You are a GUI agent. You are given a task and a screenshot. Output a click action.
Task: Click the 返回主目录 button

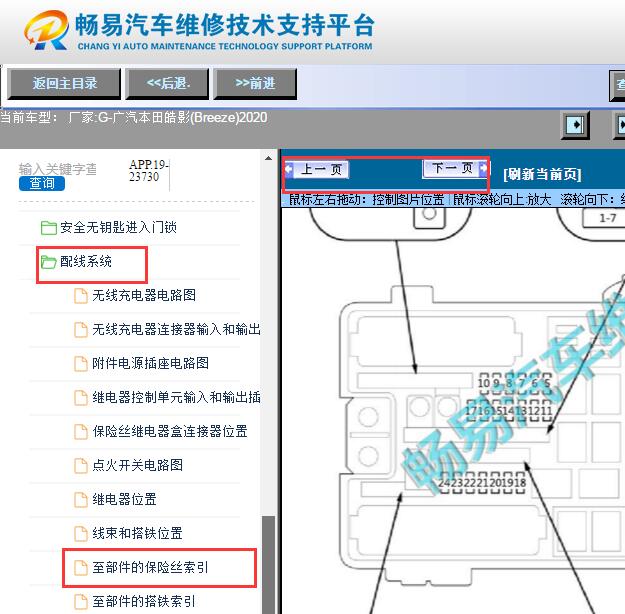click(64, 83)
